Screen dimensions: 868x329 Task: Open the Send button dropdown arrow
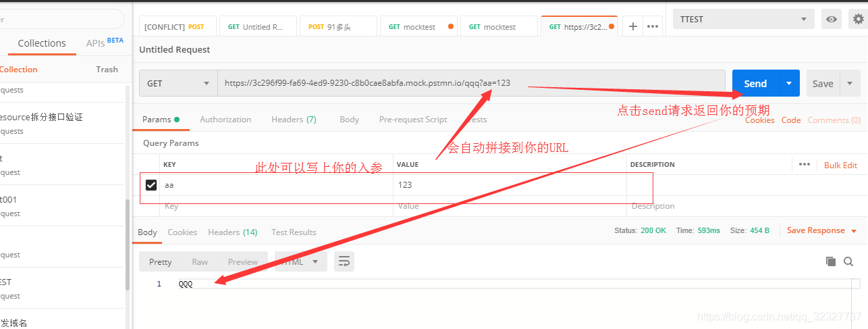(x=789, y=84)
